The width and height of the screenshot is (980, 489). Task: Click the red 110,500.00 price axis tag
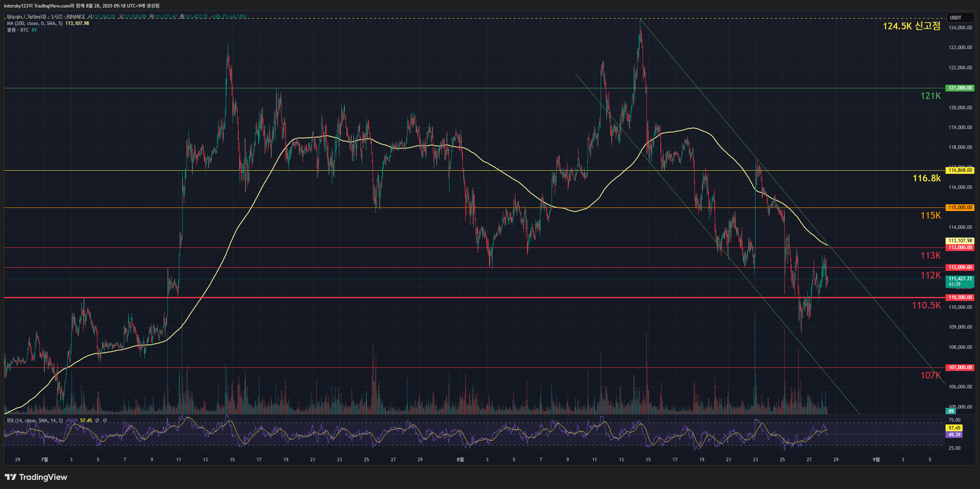pos(960,297)
